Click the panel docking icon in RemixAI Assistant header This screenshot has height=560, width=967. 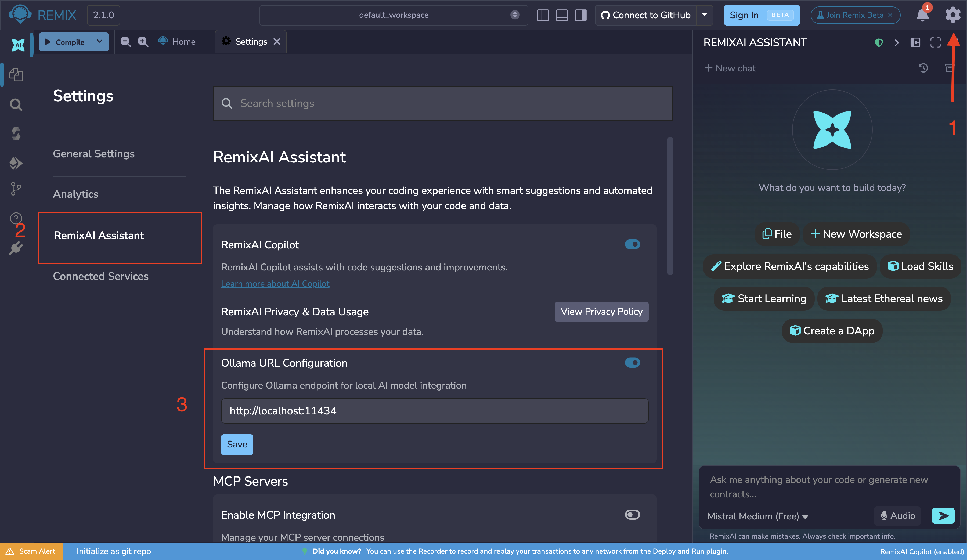pos(916,43)
